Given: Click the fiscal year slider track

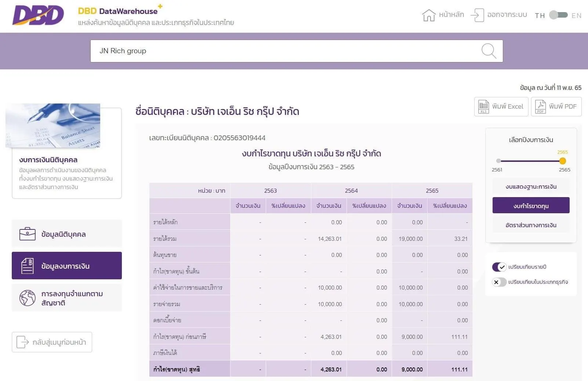Looking at the screenshot, I should (x=530, y=161).
